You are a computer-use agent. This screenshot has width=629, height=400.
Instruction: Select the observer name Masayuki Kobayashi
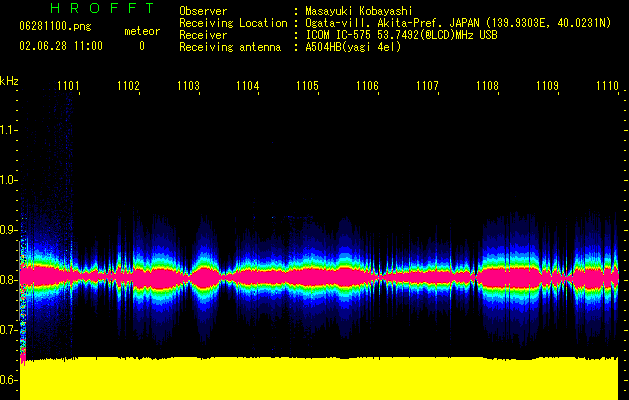359,11
